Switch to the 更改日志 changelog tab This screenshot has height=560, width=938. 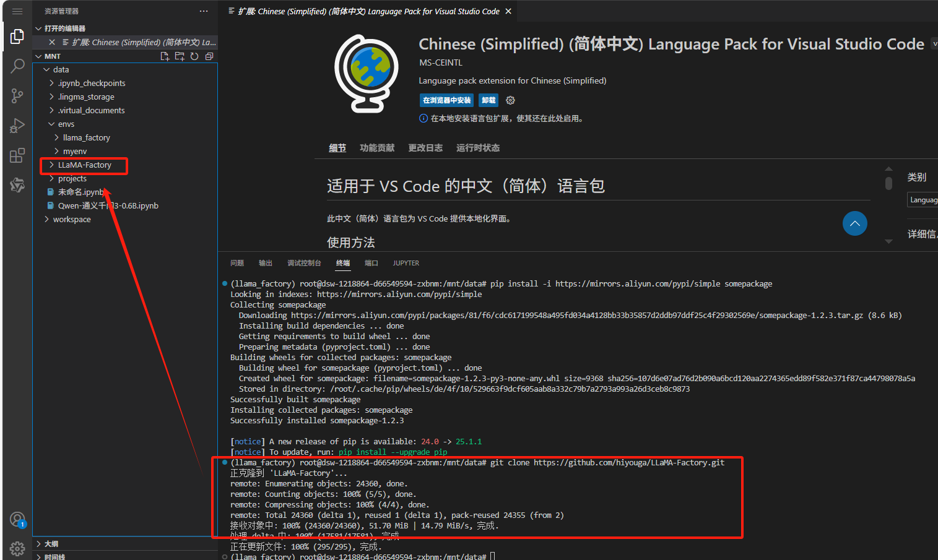pos(425,148)
